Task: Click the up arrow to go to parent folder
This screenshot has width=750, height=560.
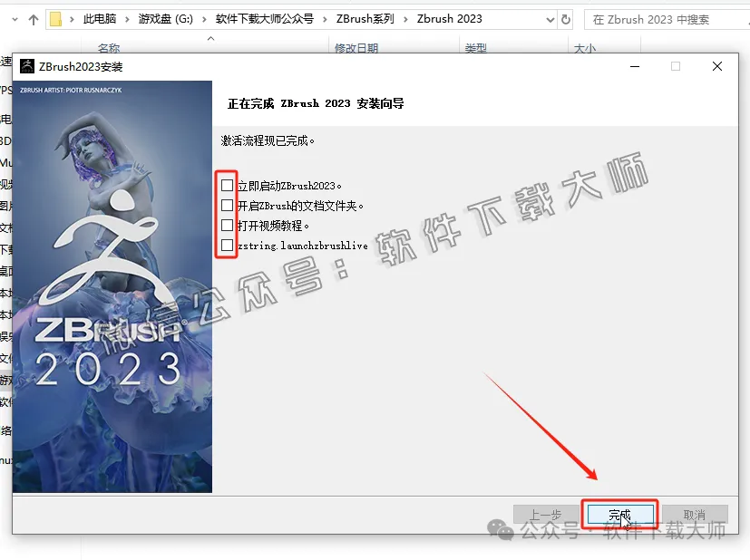Action: (x=34, y=18)
